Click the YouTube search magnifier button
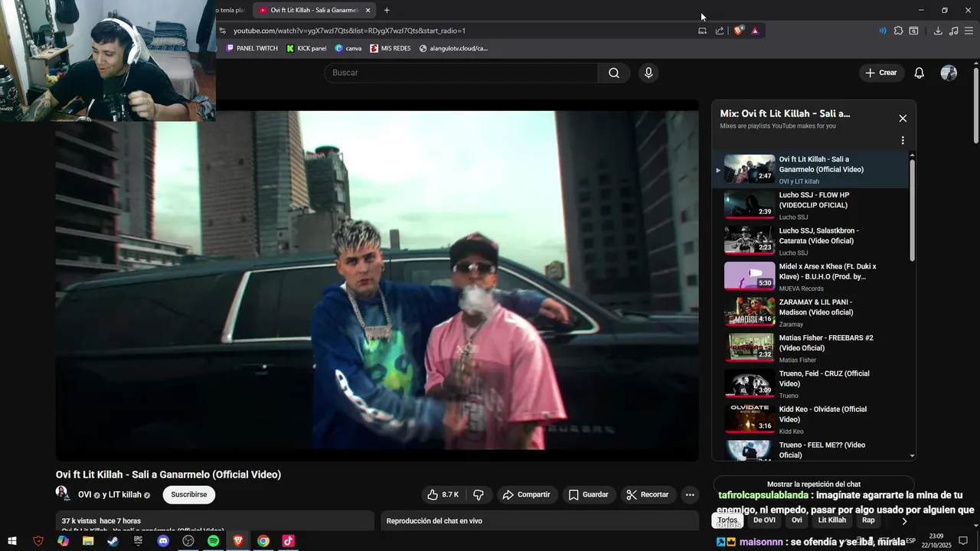 [x=614, y=73]
